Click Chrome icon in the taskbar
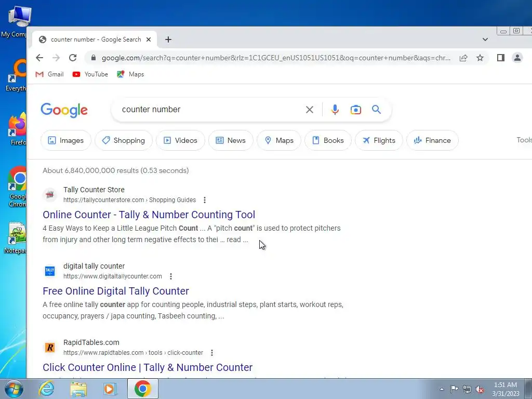The image size is (532, 399). pos(142,389)
